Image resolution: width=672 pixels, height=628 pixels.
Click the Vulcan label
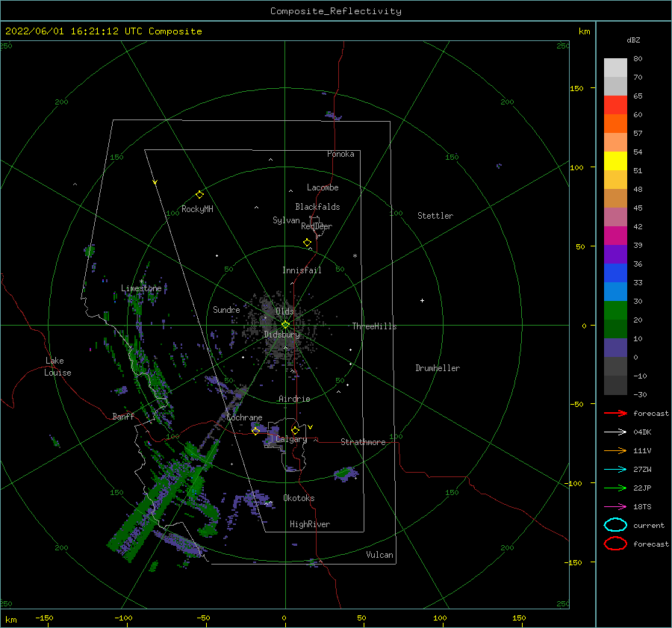click(380, 555)
